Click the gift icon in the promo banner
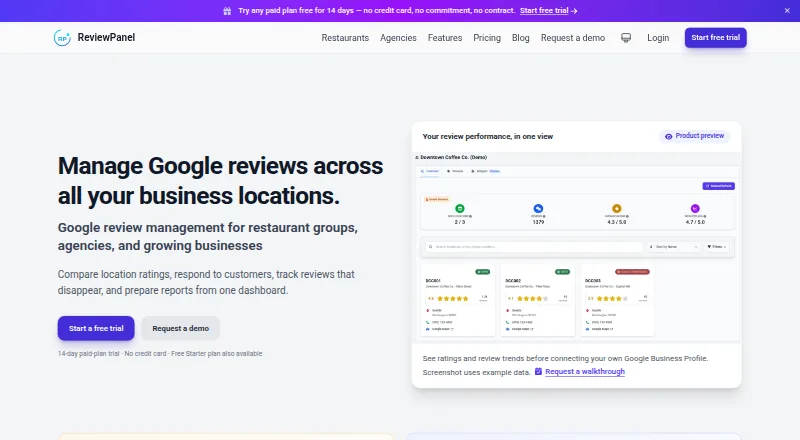Screen dimensions: 800x440 [x=227, y=11]
